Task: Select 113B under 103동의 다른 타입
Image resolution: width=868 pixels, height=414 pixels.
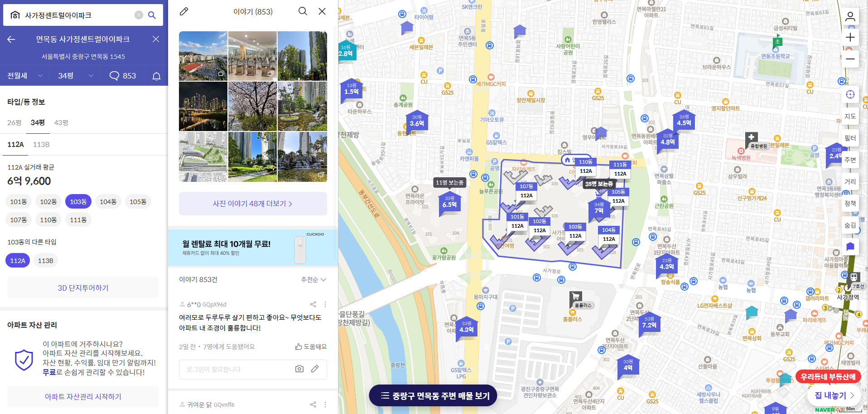Action: click(x=46, y=261)
